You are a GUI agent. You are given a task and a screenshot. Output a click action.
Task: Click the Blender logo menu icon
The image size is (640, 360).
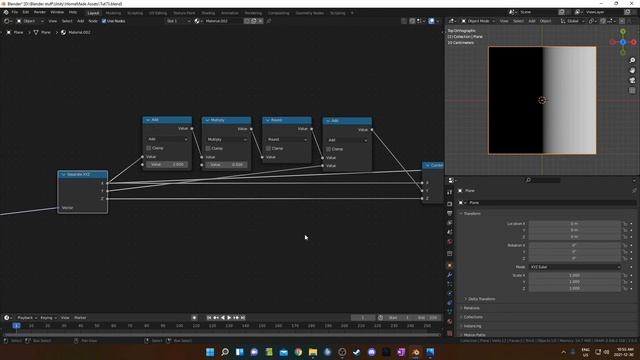tap(6, 12)
